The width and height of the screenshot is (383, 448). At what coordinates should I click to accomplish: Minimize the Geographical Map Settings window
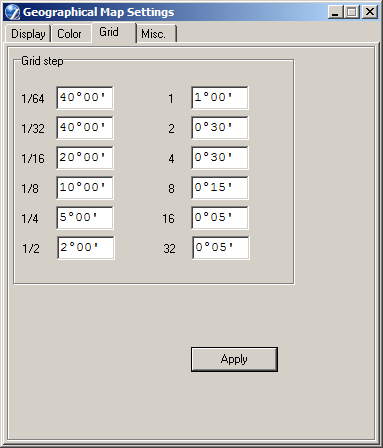pos(335,12)
